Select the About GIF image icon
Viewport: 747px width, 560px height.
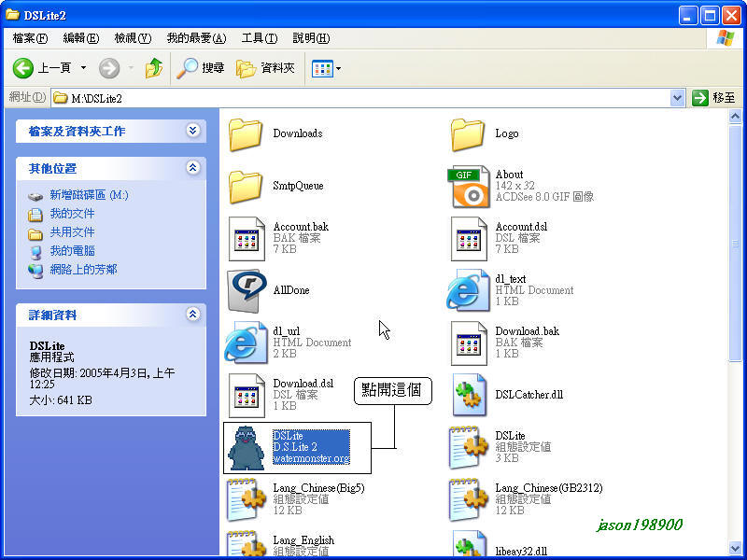click(469, 186)
